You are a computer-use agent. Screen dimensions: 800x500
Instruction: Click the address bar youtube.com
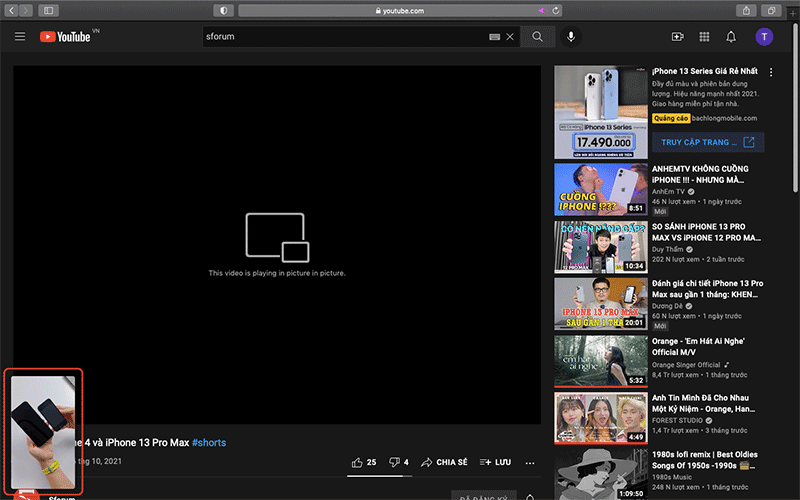tap(400, 11)
